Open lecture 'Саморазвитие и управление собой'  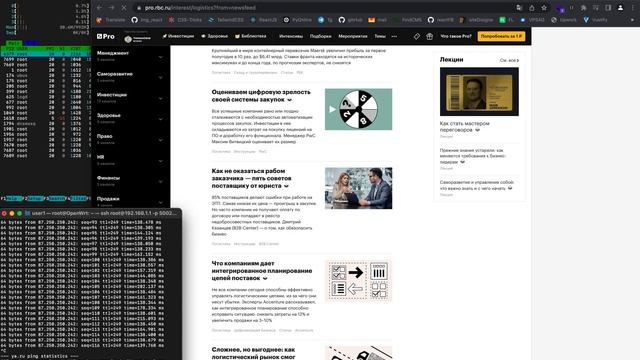(477, 185)
